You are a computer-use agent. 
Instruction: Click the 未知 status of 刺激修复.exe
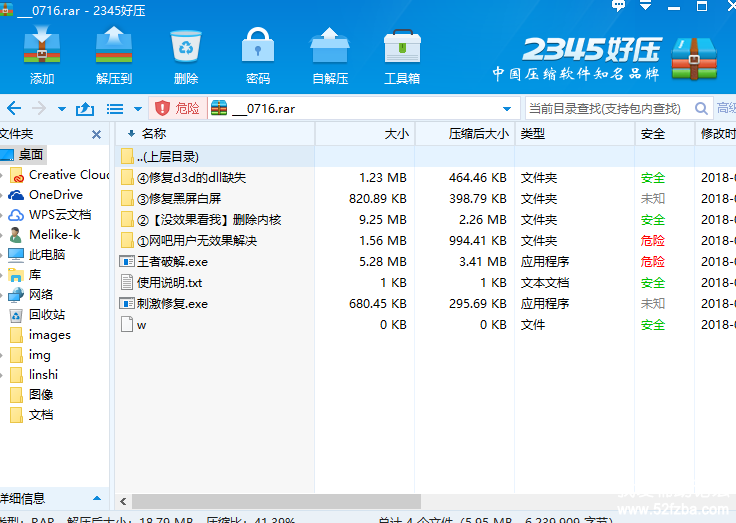coord(653,304)
